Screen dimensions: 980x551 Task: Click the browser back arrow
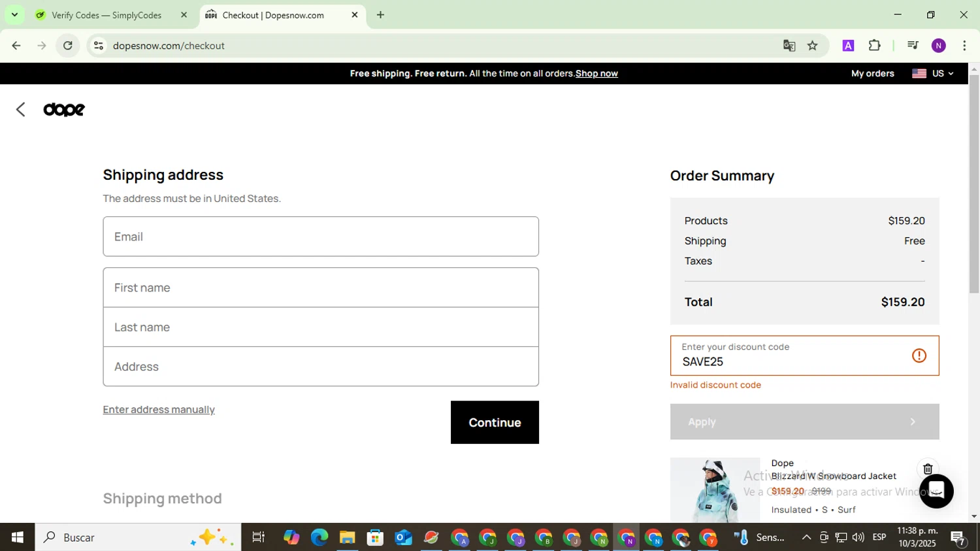(x=16, y=46)
